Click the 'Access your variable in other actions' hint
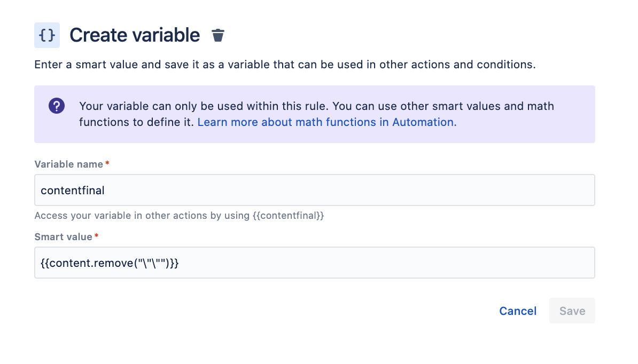638x364 pixels. click(142, 216)
